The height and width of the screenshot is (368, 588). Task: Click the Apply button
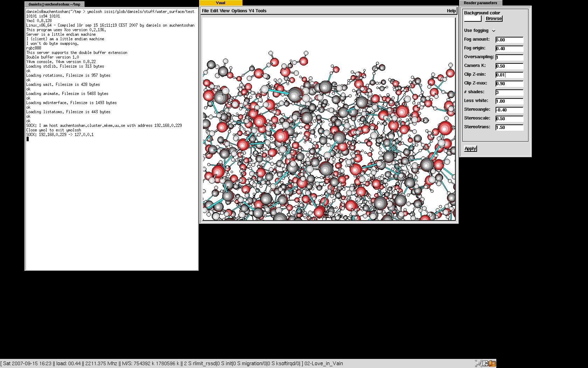click(x=470, y=149)
